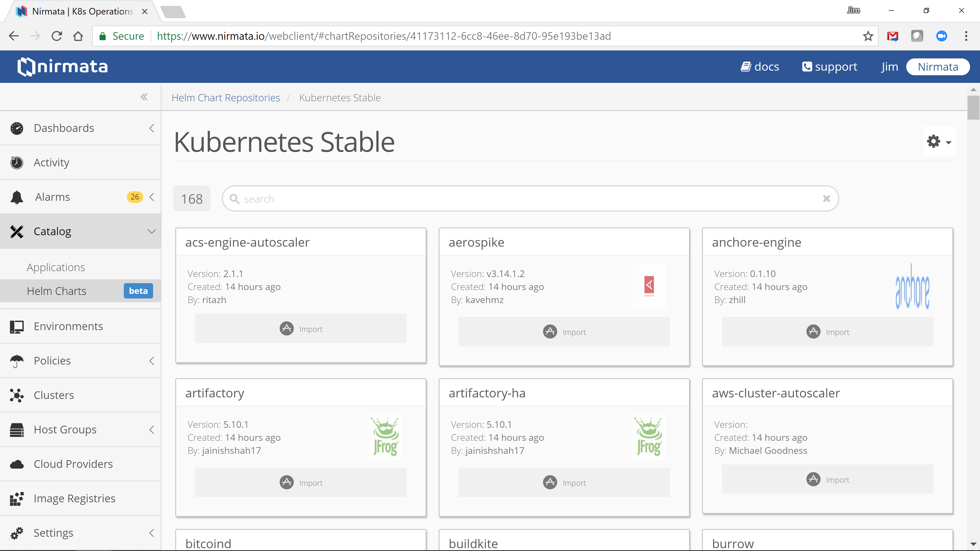The height and width of the screenshot is (551, 980).
Task: Click the search magnifier icon
Action: click(234, 199)
